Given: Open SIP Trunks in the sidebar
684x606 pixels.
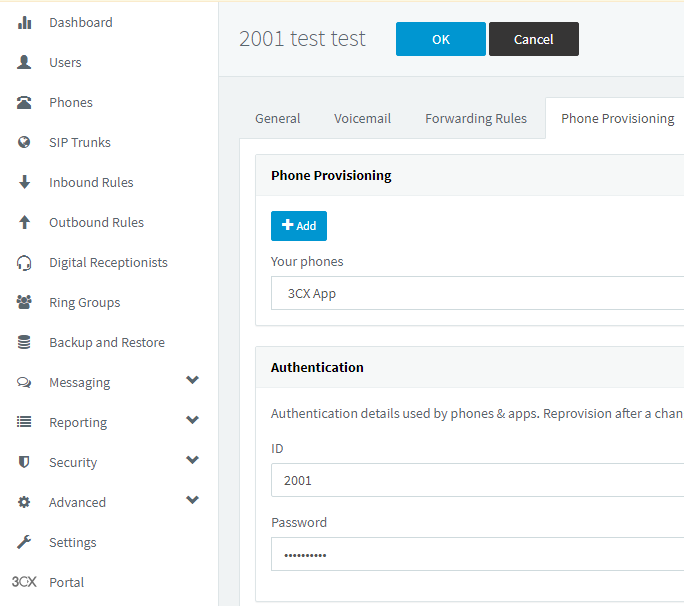Looking at the screenshot, I should pyautogui.click(x=80, y=143).
